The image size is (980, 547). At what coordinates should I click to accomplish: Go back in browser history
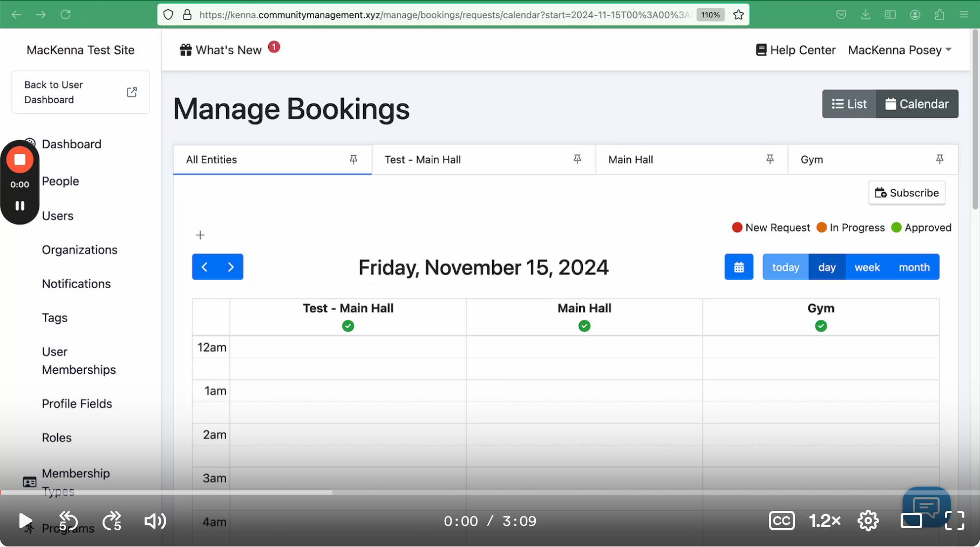(17, 15)
